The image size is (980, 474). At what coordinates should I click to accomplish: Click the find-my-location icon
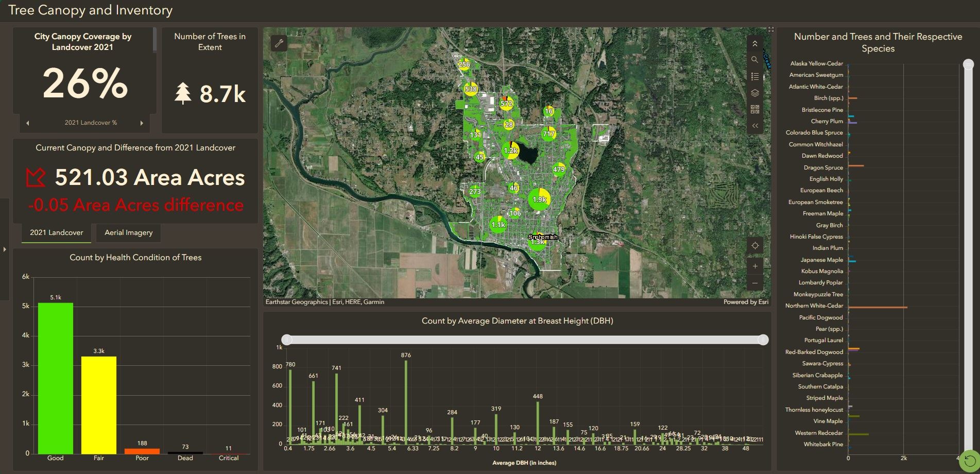[x=755, y=246]
